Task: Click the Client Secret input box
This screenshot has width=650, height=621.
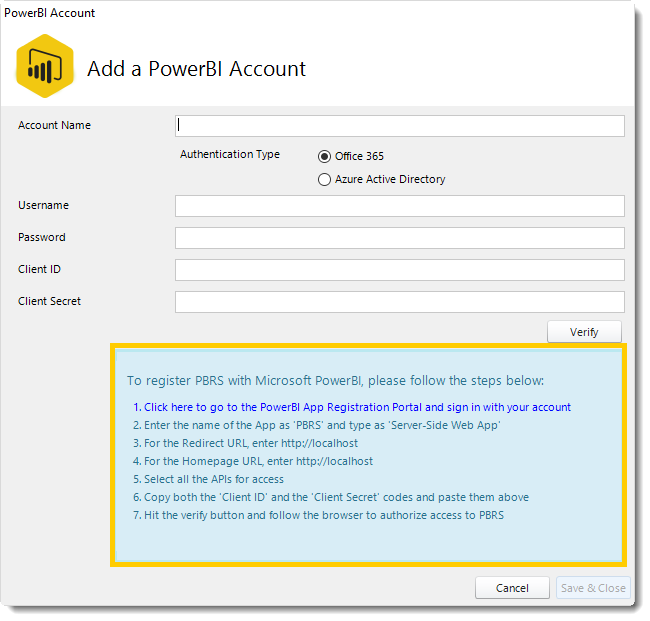Action: point(400,302)
